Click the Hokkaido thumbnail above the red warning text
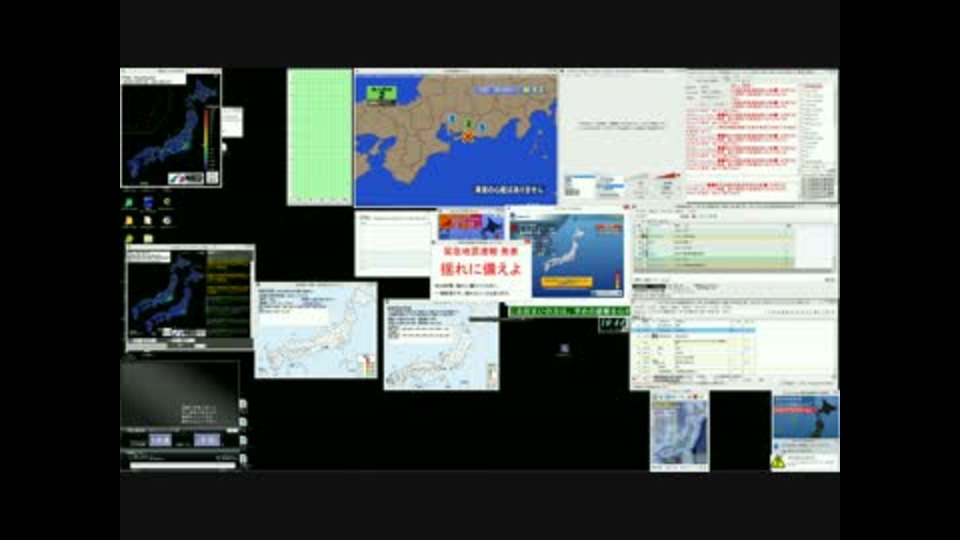The height and width of the screenshot is (540, 960). pyautogui.click(x=471, y=227)
